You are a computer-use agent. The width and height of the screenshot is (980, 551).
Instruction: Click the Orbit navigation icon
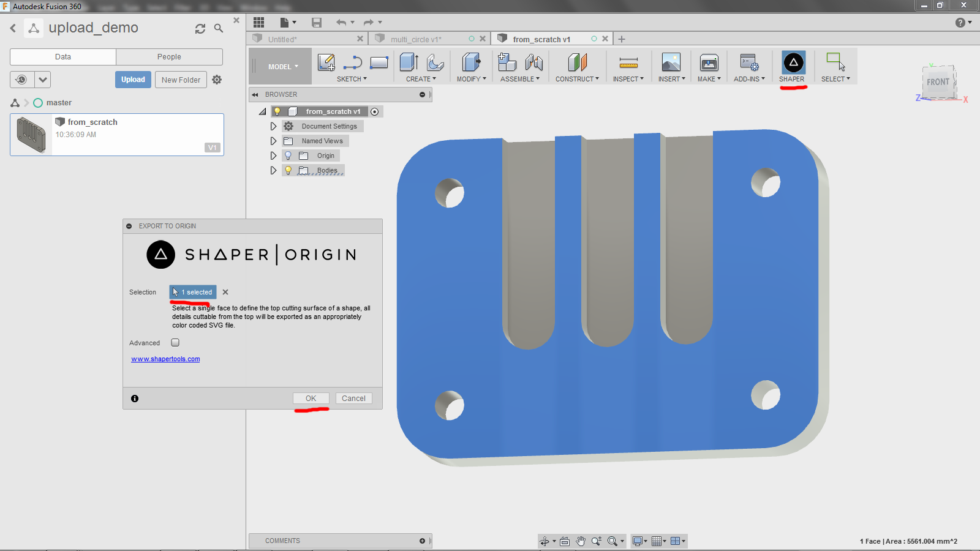tap(544, 541)
